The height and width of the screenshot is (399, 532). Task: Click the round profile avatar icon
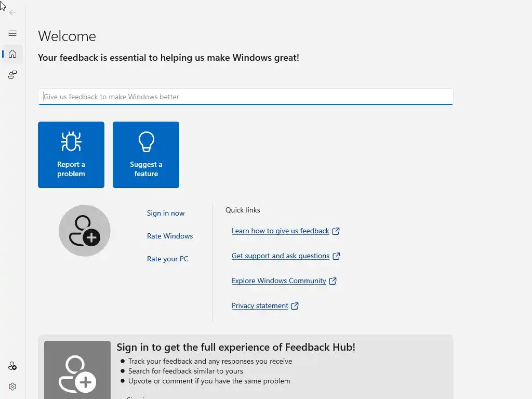point(85,231)
